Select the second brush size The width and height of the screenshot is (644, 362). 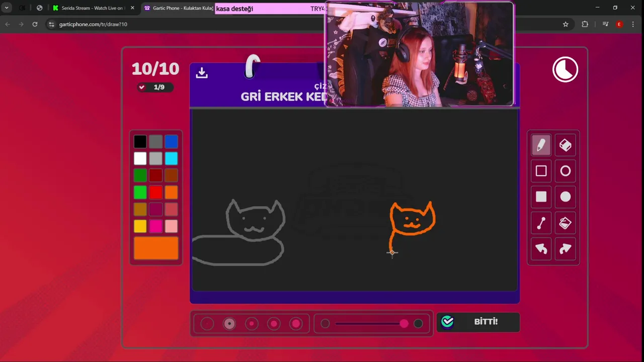[x=229, y=324]
